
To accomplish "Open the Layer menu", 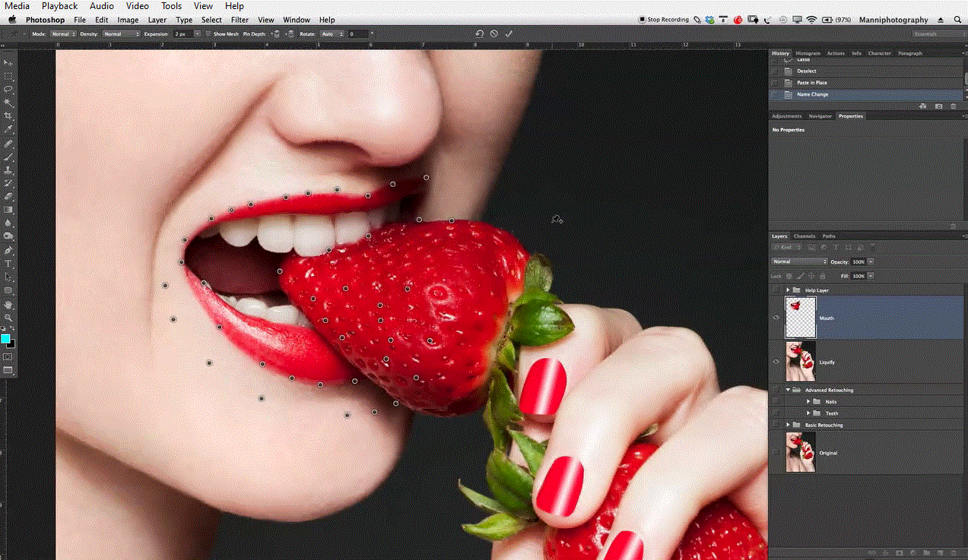I will pos(157,20).
